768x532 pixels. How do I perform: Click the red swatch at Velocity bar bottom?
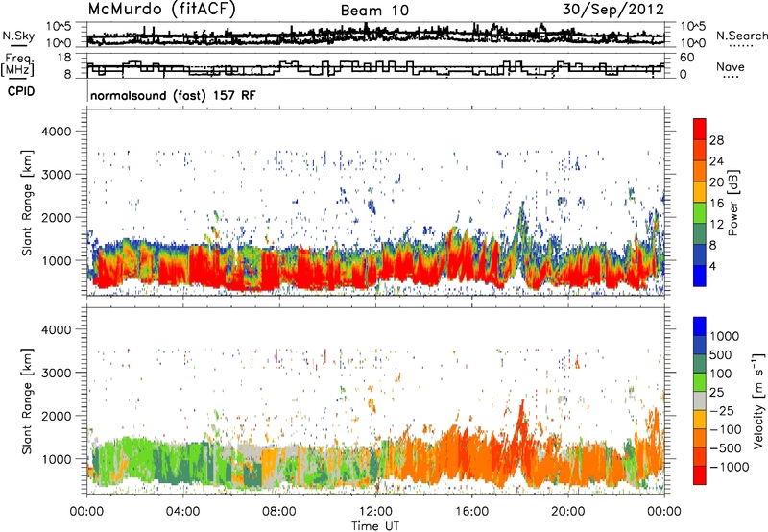pyautogui.click(x=700, y=475)
